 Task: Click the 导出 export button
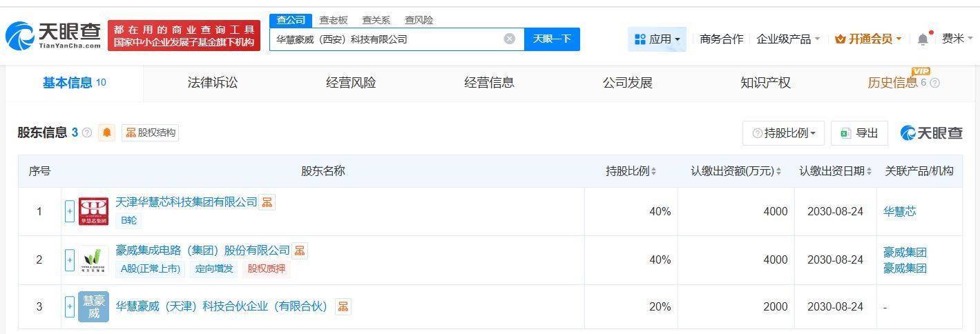(859, 133)
